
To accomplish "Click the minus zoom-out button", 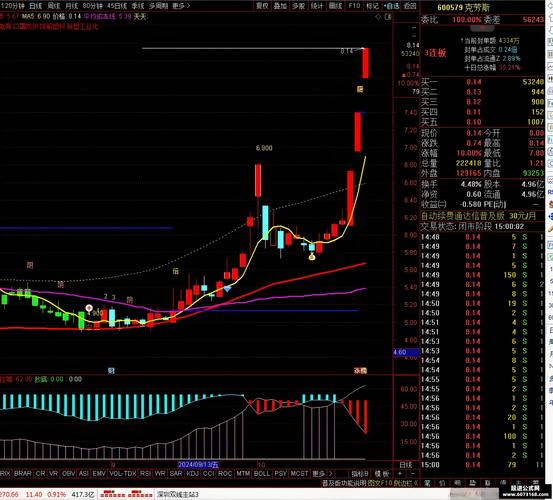I will (413, 473).
